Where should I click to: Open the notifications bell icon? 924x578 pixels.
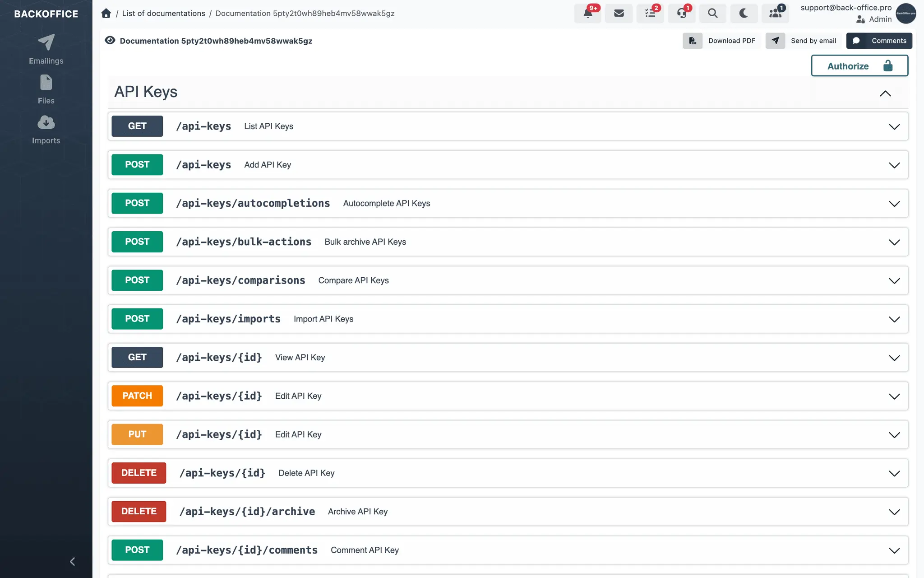pos(587,13)
